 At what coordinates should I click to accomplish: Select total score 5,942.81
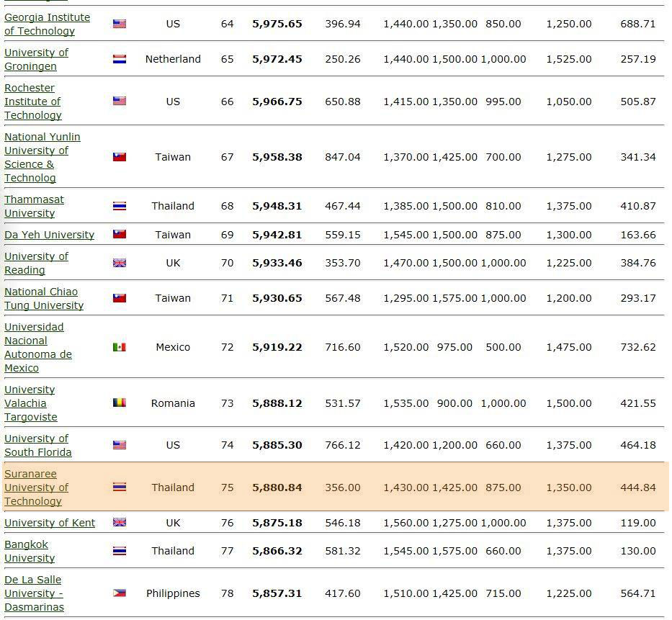(277, 235)
